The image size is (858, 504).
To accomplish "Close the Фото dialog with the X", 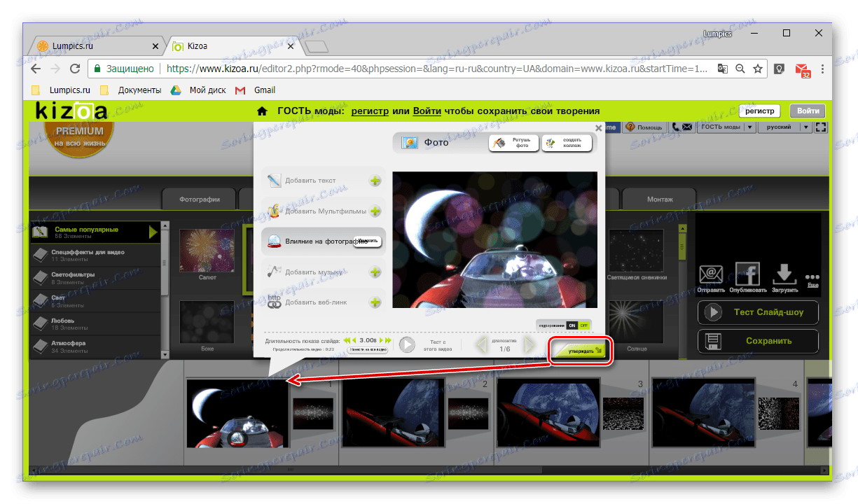I will point(598,128).
